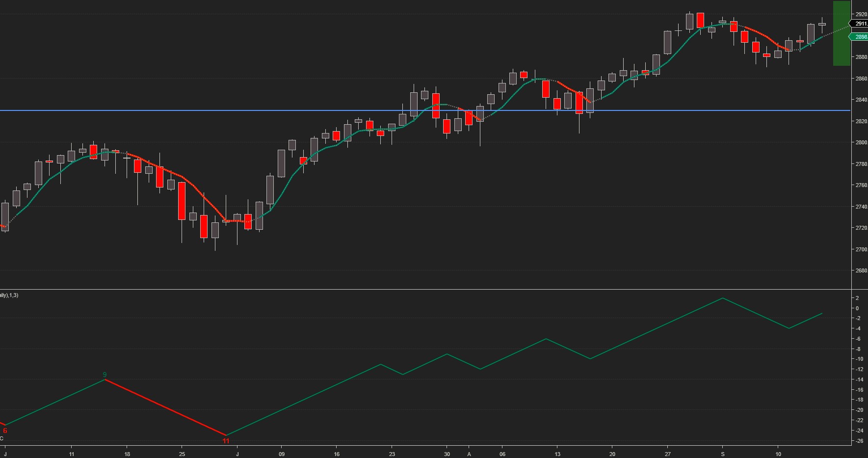Select the green 2898 price marker

pyautogui.click(x=859, y=37)
